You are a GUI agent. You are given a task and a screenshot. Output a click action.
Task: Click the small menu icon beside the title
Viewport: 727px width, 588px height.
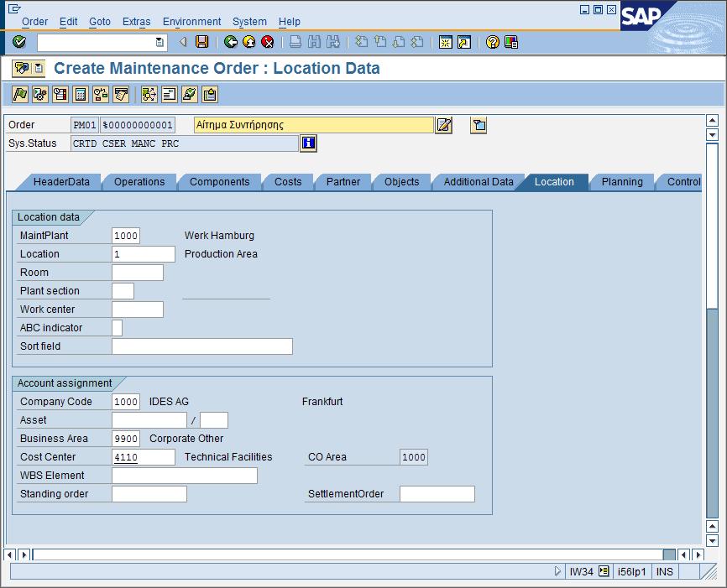point(39,69)
